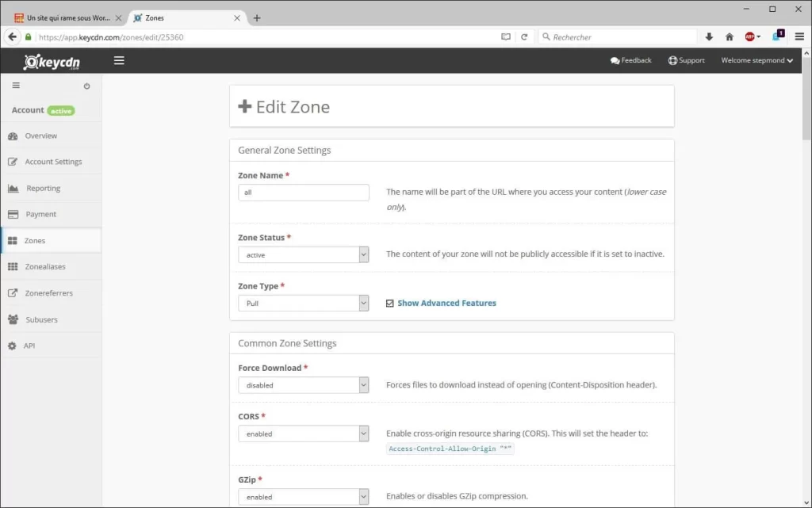Image resolution: width=812 pixels, height=508 pixels.
Task: Click the green active account badge
Action: 61,111
